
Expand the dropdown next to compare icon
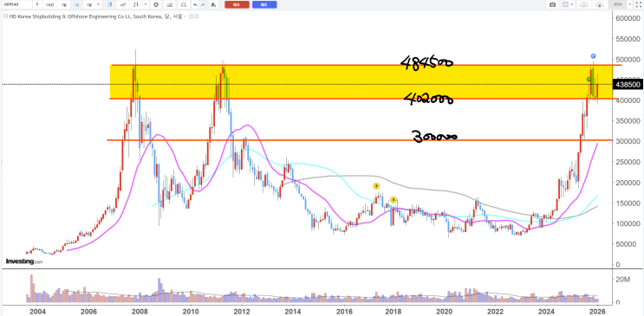click(x=146, y=4)
